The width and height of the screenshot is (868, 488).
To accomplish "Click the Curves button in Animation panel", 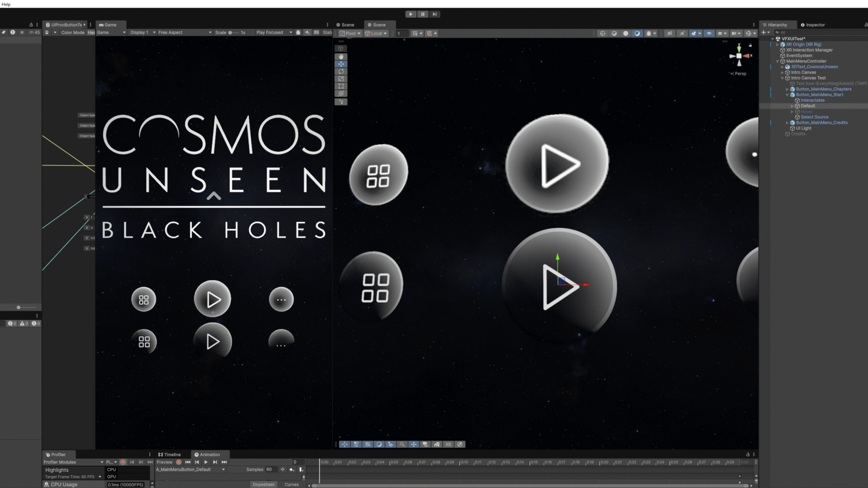I will [x=291, y=484].
